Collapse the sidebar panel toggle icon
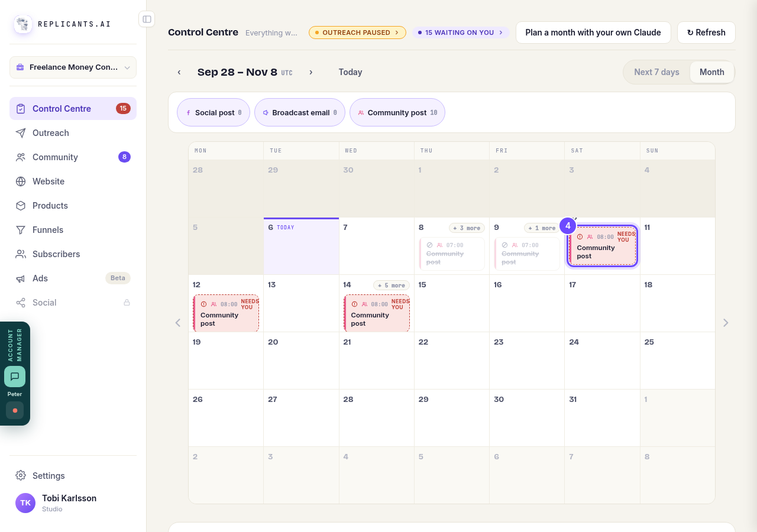 (147, 19)
